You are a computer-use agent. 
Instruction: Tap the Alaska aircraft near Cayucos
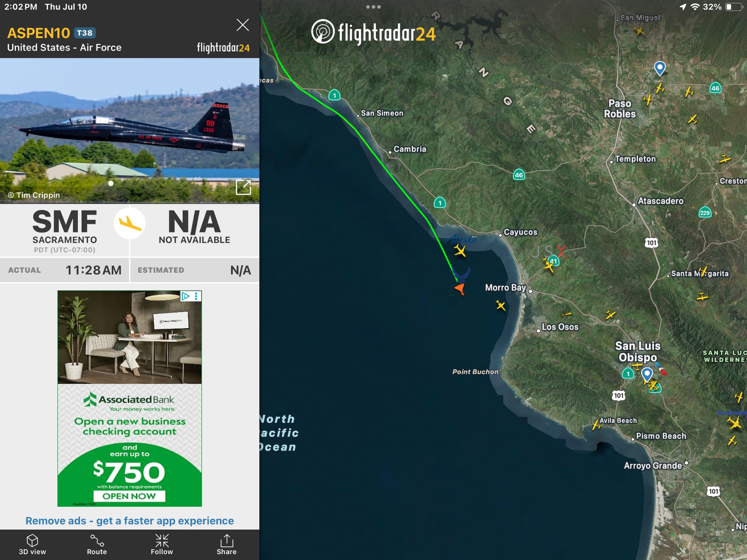tap(460, 250)
